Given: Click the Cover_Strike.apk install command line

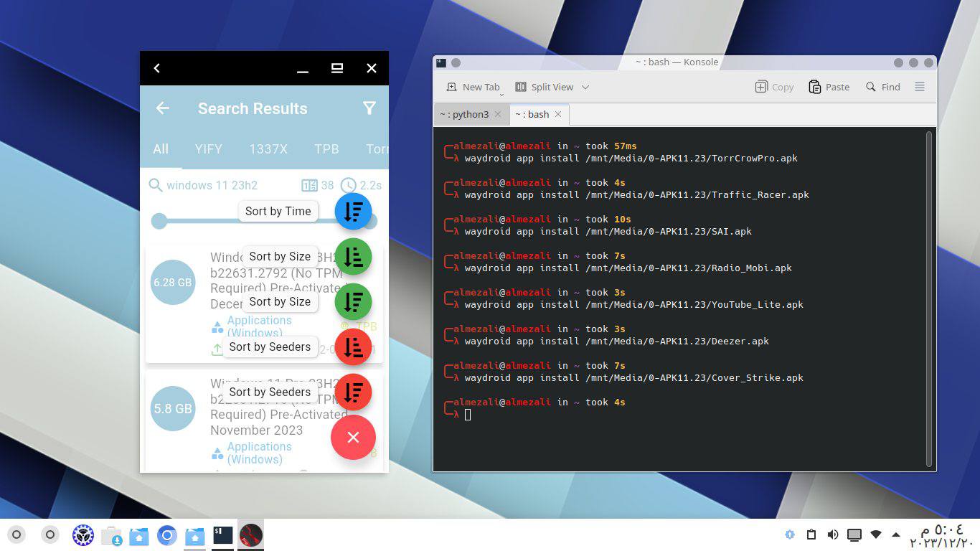Looking at the screenshot, I should point(633,377).
